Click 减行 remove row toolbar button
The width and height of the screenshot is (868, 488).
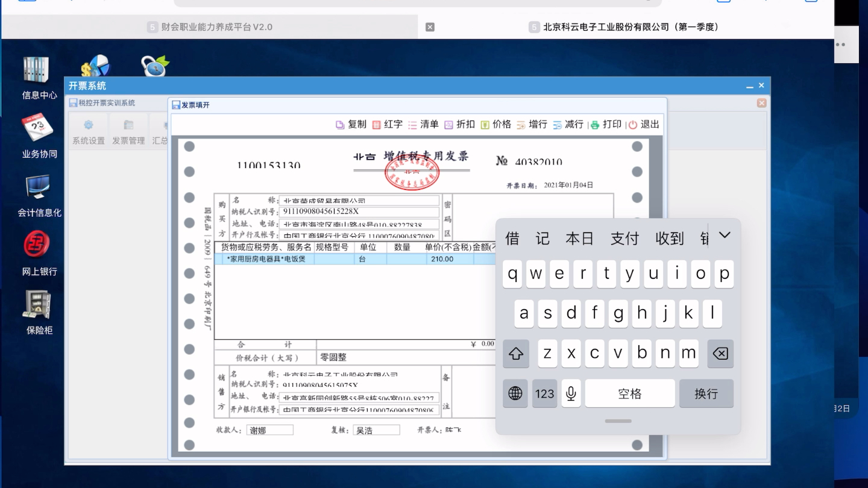click(568, 125)
